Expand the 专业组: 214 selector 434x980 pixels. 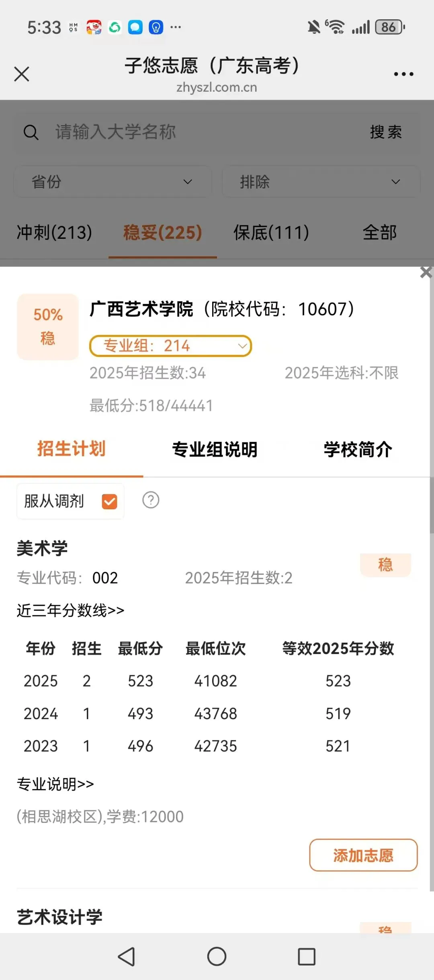(170, 346)
